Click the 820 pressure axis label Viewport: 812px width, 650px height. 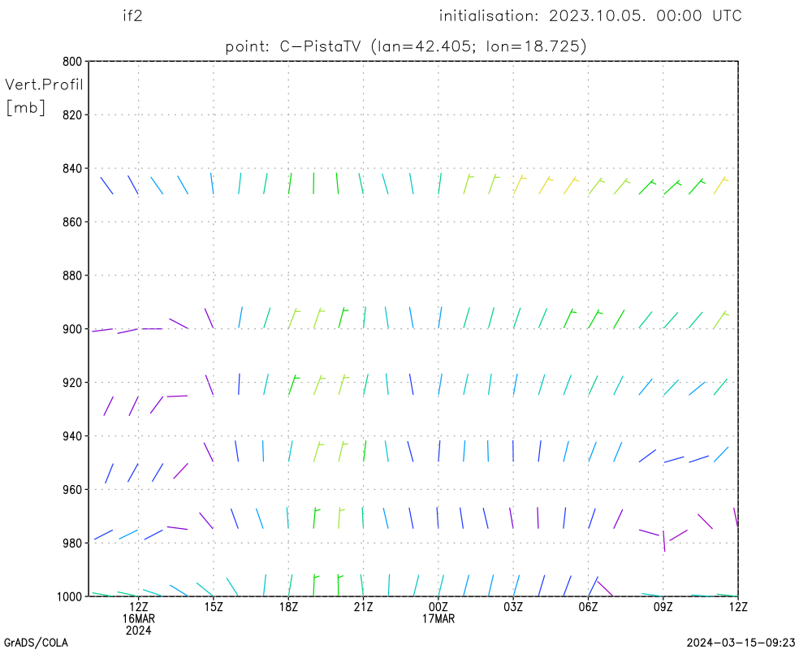[x=72, y=115]
